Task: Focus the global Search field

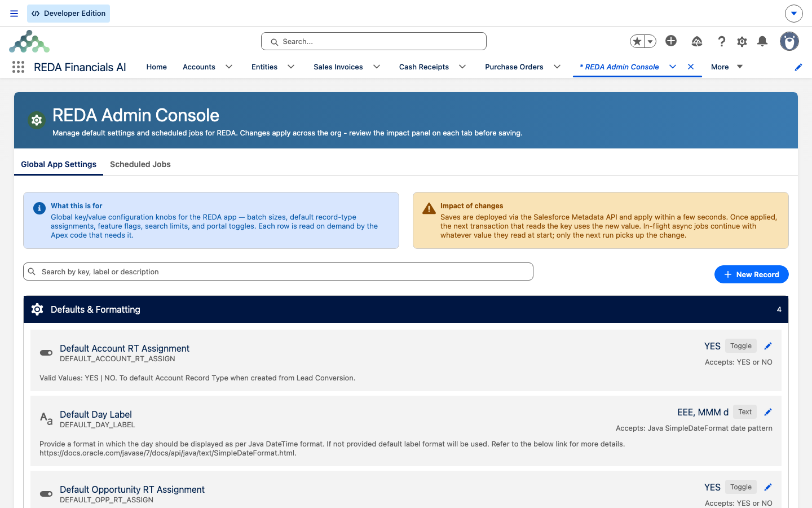Action: [x=374, y=41]
